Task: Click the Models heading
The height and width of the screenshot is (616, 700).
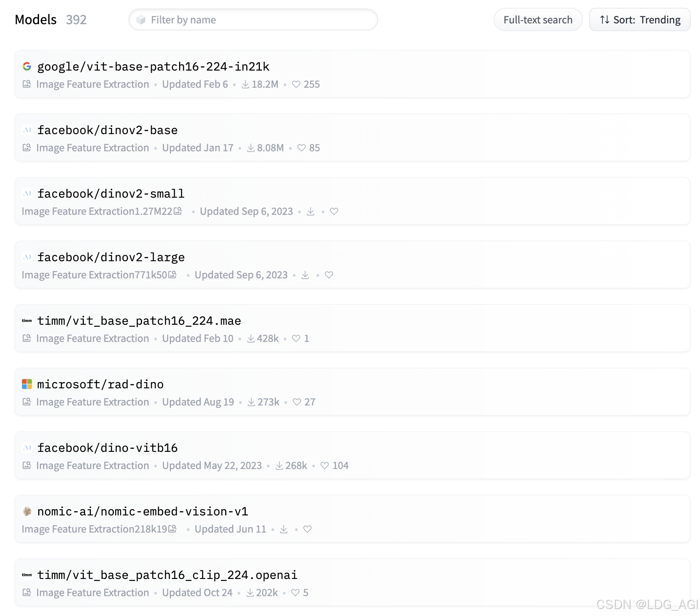Action: [x=36, y=19]
